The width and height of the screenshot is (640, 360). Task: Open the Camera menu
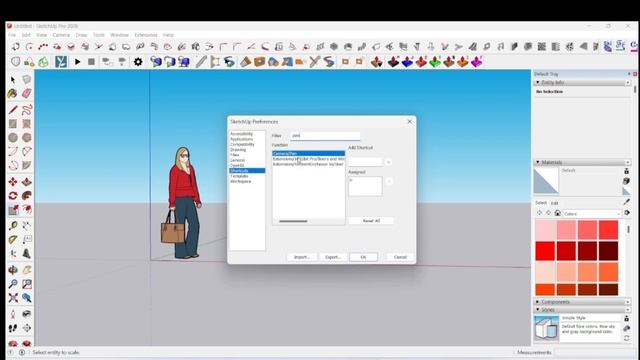tap(61, 35)
